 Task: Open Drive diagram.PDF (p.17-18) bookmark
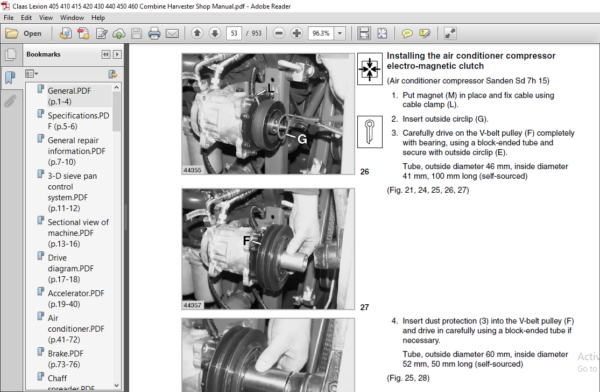point(70,268)
